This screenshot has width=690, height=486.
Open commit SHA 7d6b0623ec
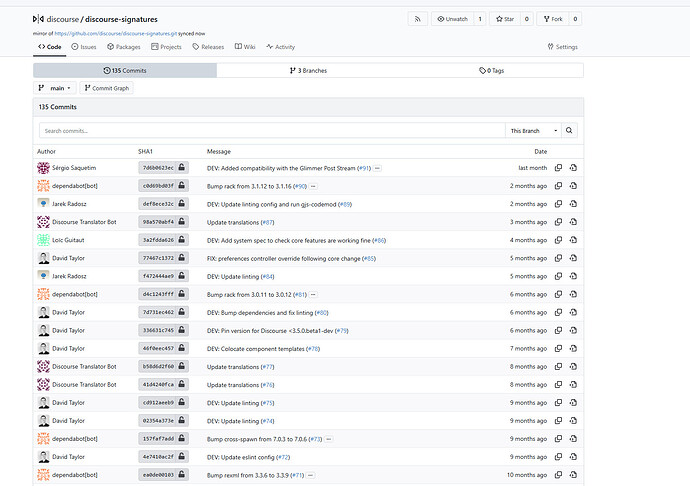click(158, 168)
